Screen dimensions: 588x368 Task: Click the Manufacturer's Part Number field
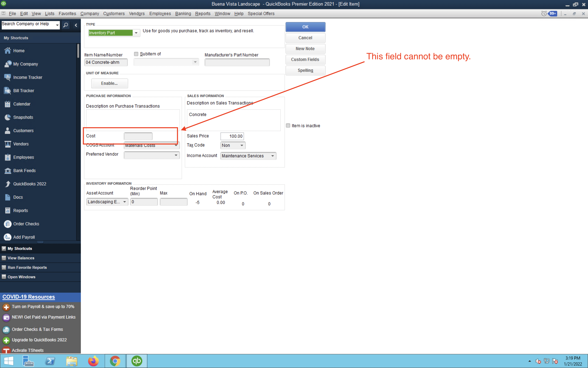[x=237, y=62]
